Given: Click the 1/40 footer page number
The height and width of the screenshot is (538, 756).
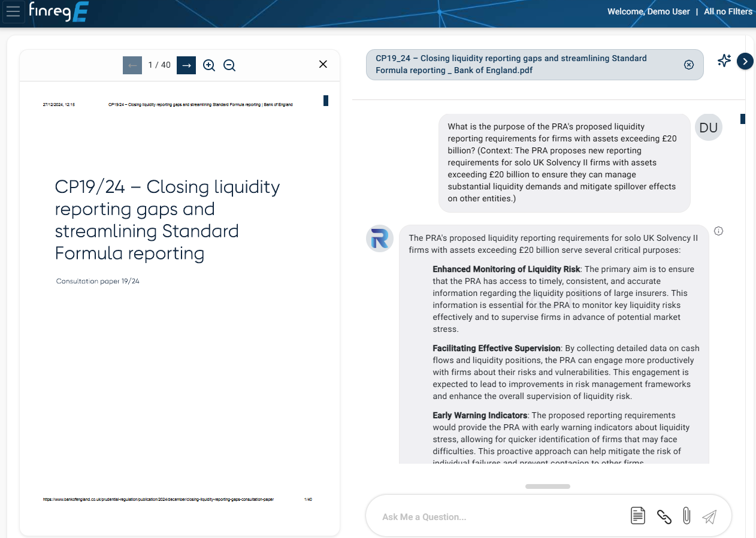Looking at the screenshot, I should (308, 499).
